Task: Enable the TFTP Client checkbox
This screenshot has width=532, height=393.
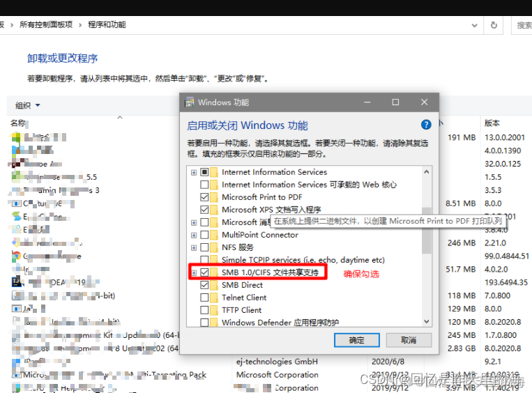Action: pos(204,310)
